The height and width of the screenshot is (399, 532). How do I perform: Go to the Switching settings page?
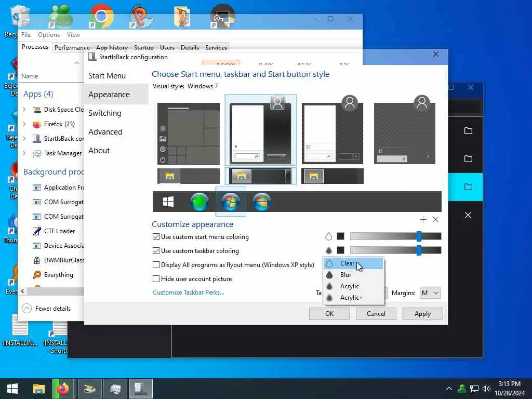104,113
